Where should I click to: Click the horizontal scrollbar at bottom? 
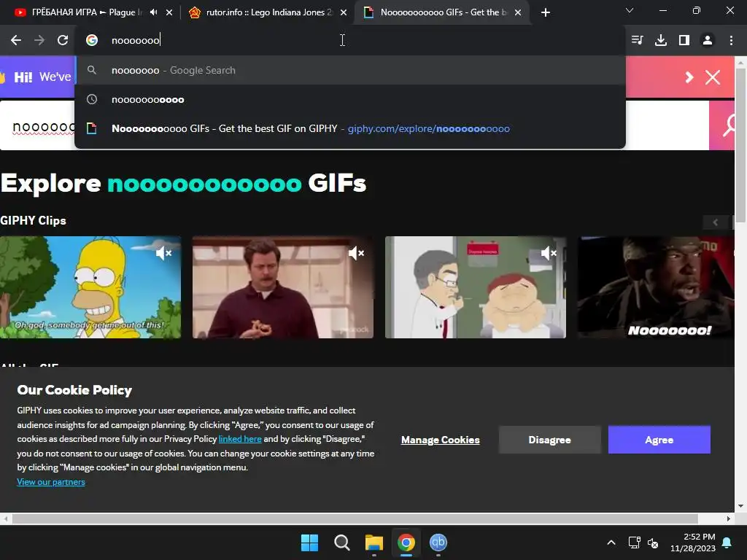355,518
